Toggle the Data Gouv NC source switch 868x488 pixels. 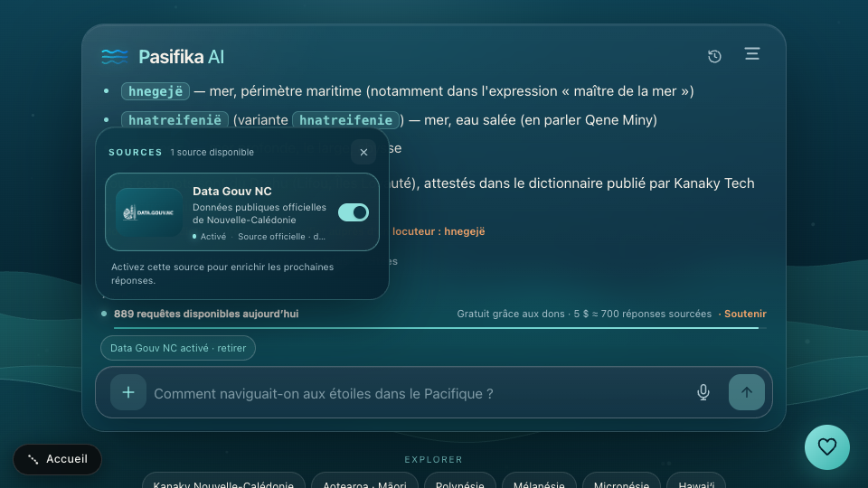[x=354, y=212]
